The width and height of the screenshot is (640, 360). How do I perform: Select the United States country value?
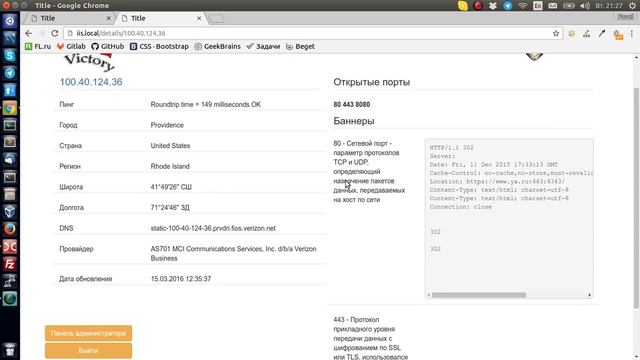click(x=170, y=146)
